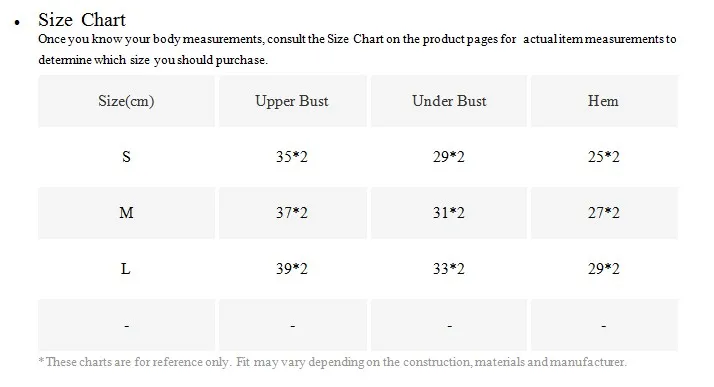Click the M size row label

point(126,213)
